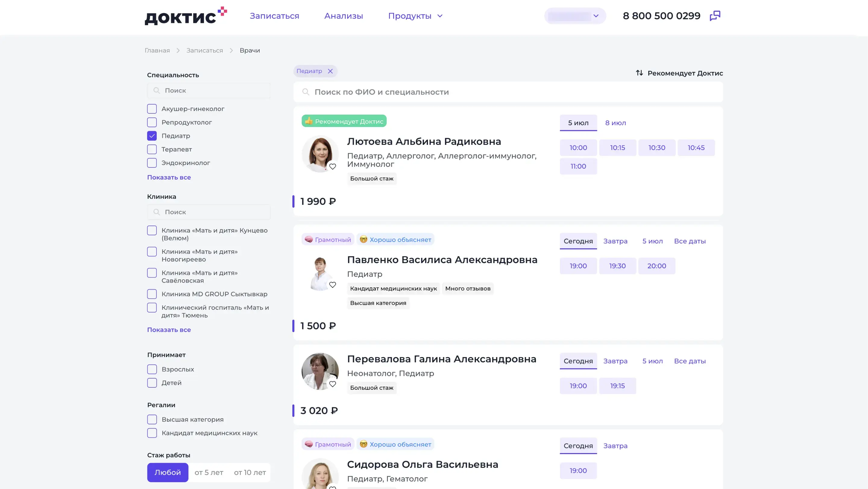Add Павленко Василиса to favorites heart

pyautogui.click(x=332, y=285)
